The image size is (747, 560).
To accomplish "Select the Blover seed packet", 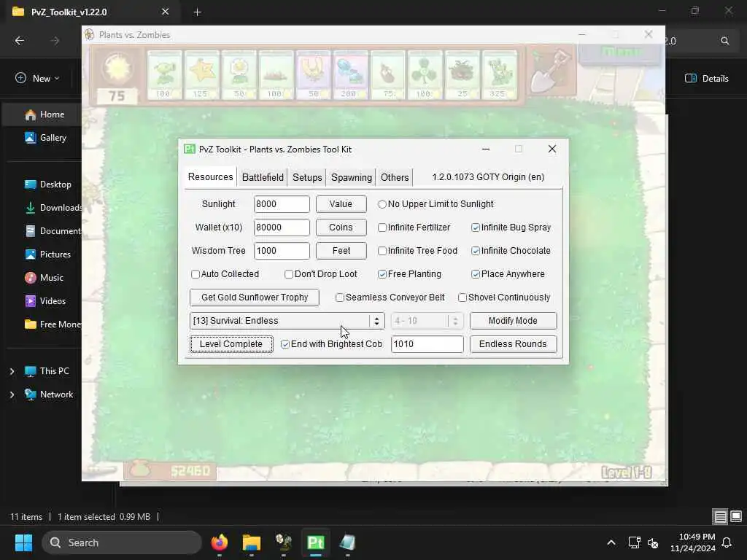I will [x=425, y=75].
